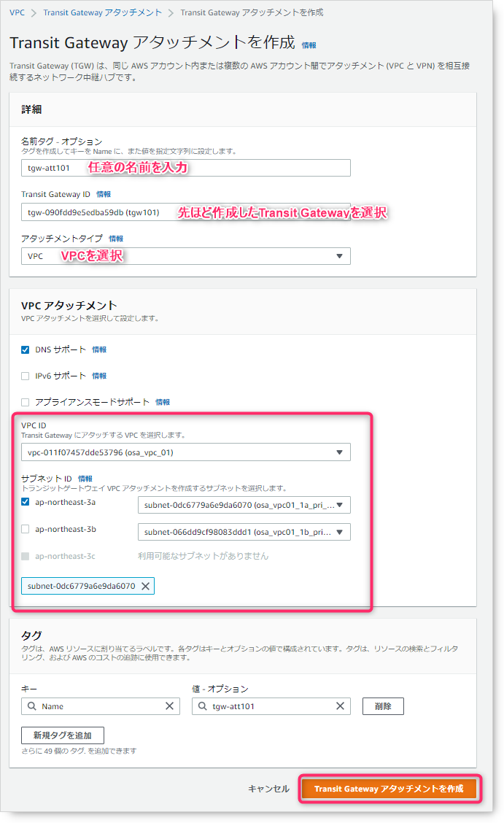
Task: Toggle the DNS サポート checkbox
Action: pyautogui.click(x=26, y=349)
